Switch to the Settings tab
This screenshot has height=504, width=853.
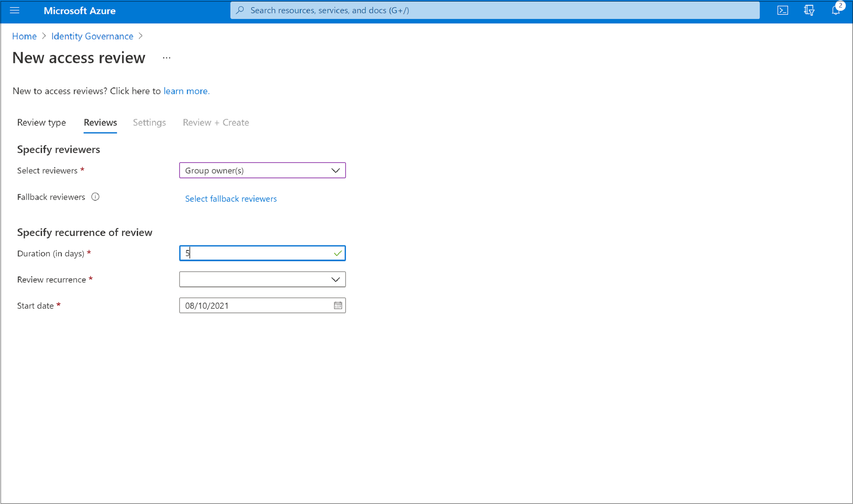[149, 122]
